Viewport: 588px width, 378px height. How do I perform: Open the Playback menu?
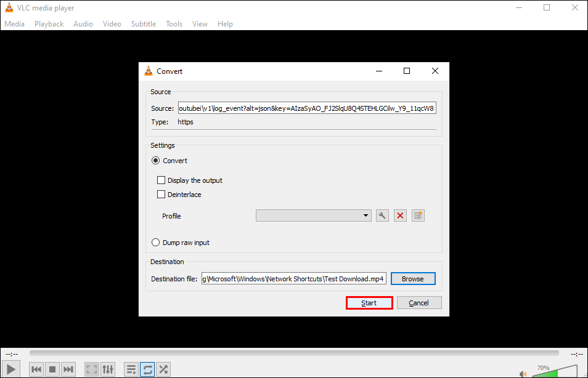49,23
